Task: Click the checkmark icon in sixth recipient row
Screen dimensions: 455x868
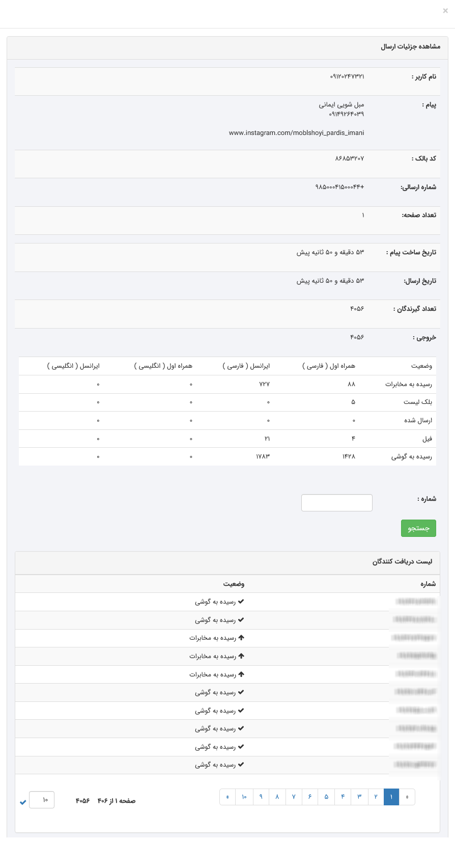Action: [241, 692]
